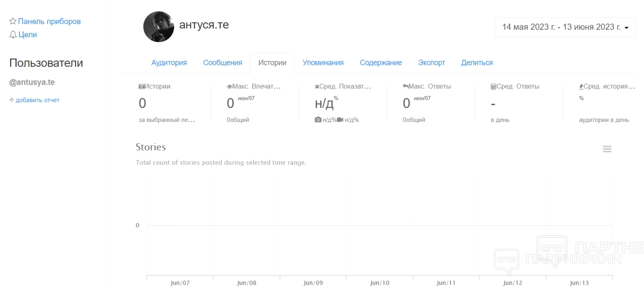
Task: Click the star icon beside Панель приборов
Action: (13, 21)
